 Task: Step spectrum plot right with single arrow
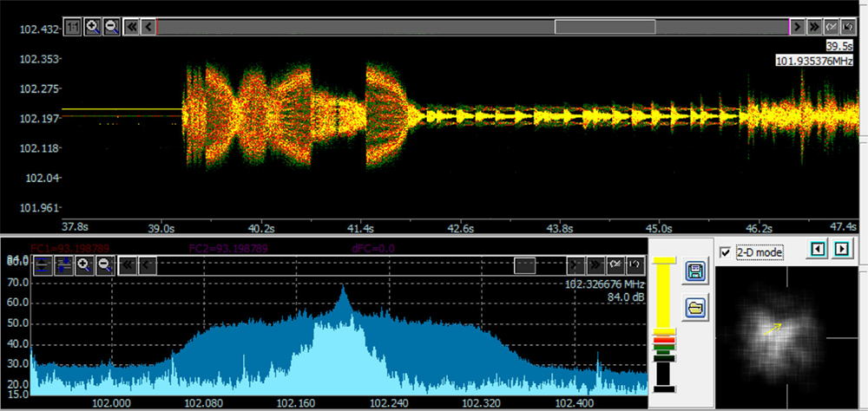[x=575, y=266]
